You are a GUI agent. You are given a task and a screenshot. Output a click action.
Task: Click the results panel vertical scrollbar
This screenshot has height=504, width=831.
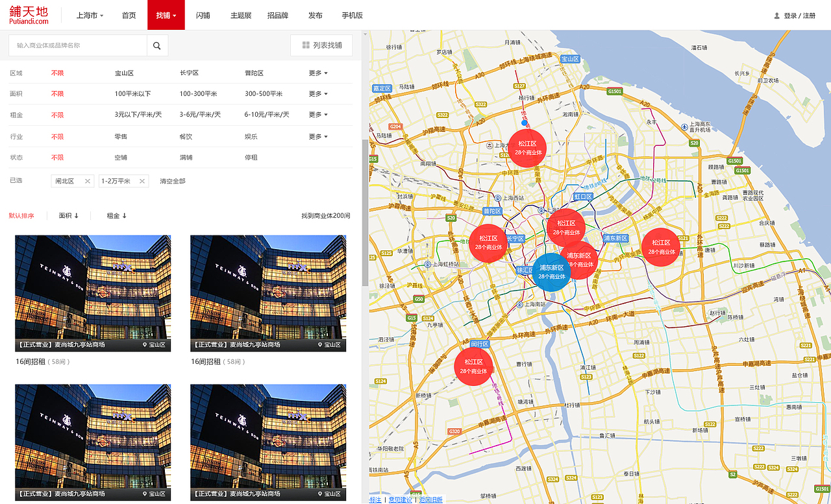[x=366, y=212]
